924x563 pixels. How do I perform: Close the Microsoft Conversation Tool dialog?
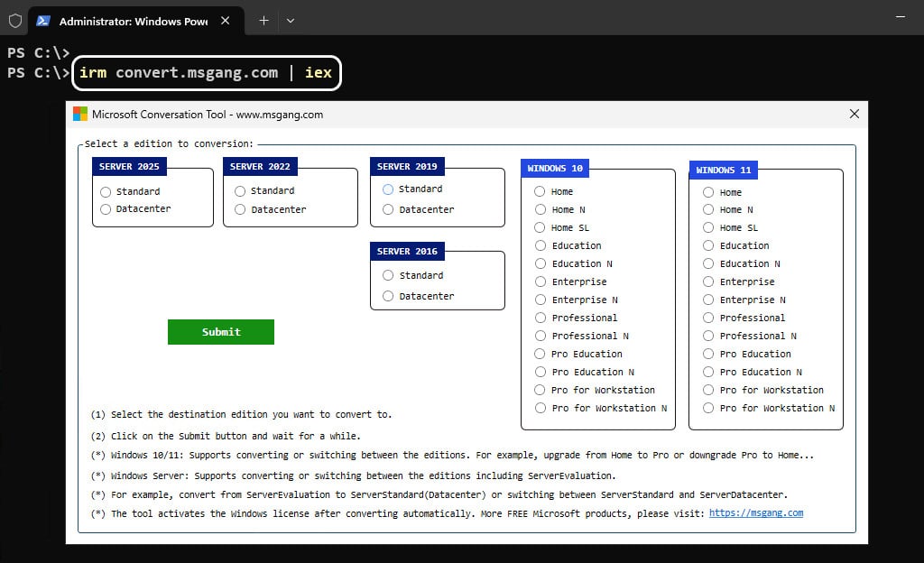tap(855, 114)
